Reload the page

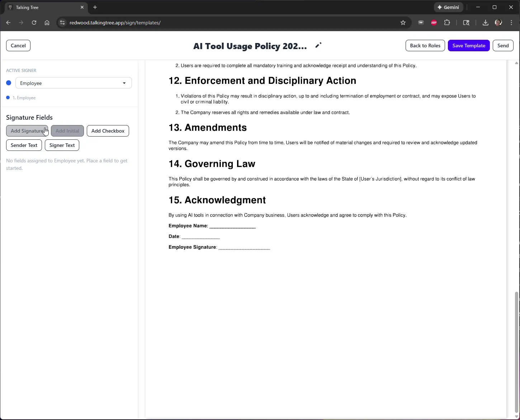click(34, 23)
